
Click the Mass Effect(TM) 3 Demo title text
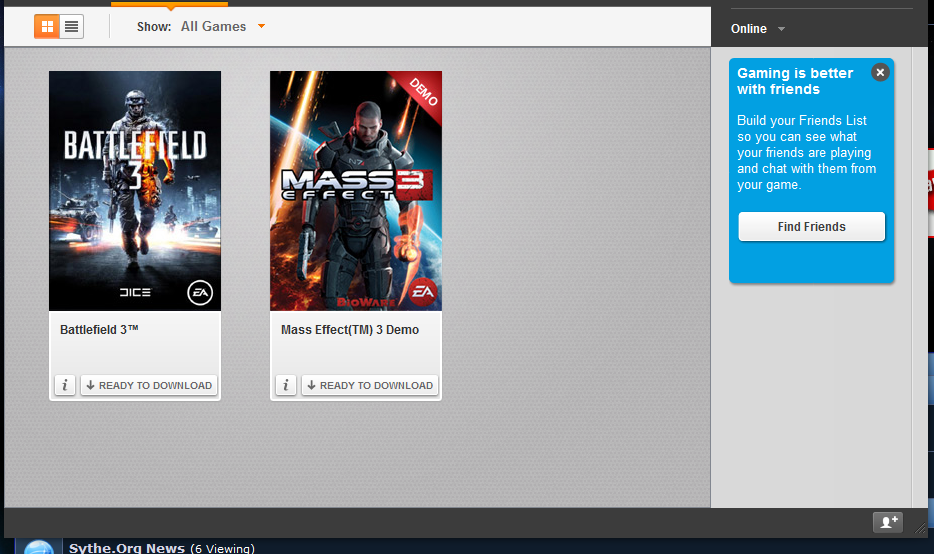[x=350, y=329]
